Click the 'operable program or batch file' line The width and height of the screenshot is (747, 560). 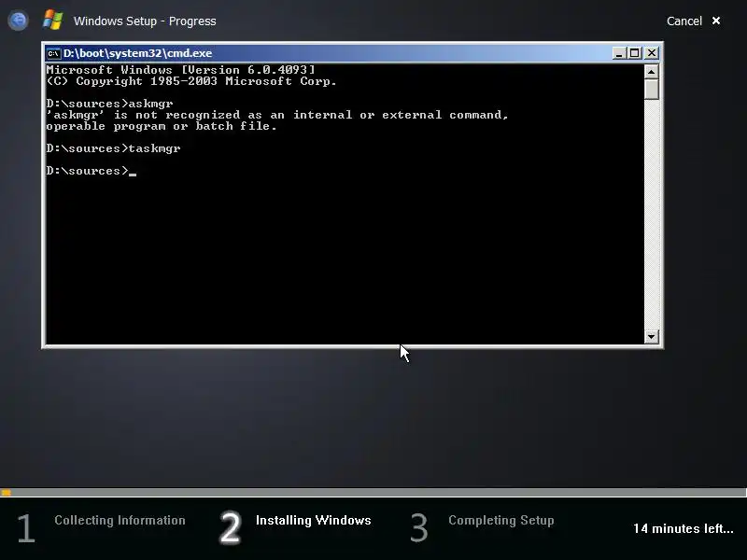(162, 127)
